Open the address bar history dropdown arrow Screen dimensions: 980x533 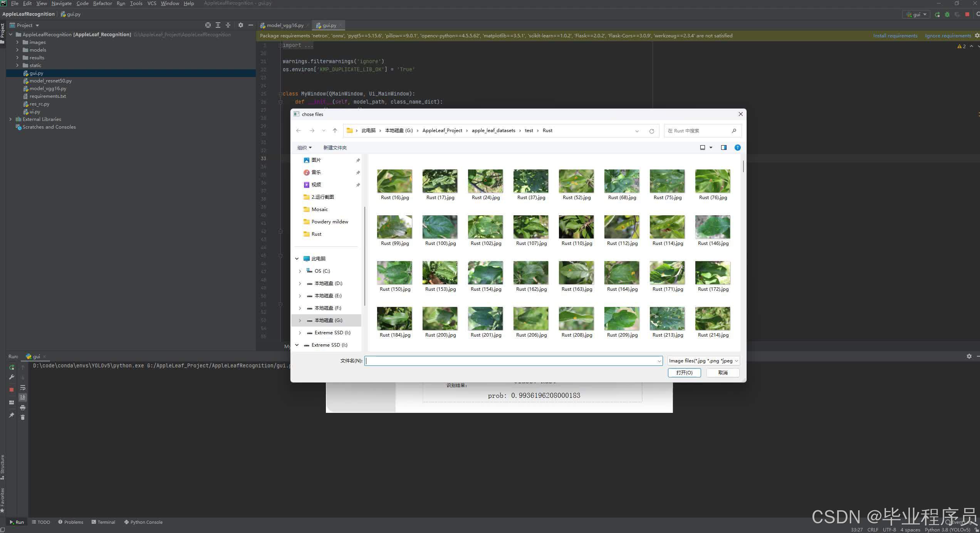click(637, 131)
